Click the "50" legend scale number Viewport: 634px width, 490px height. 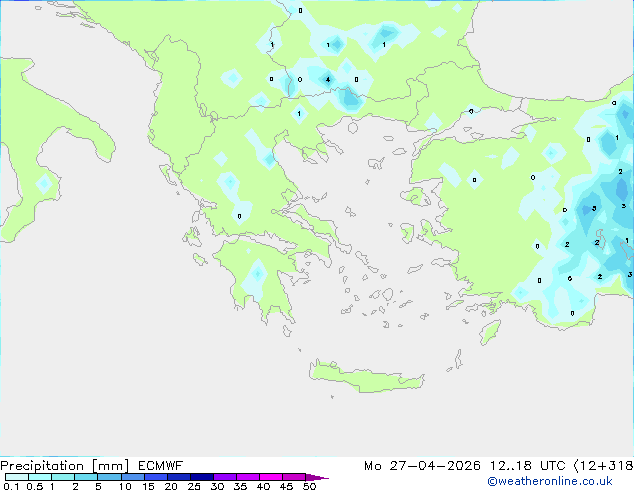(309, 486)
